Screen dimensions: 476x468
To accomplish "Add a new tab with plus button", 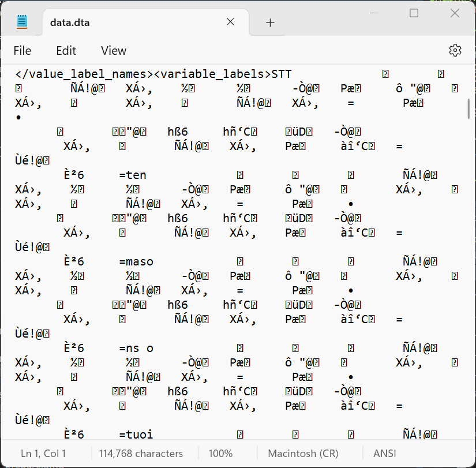I will tap(270, 23).
